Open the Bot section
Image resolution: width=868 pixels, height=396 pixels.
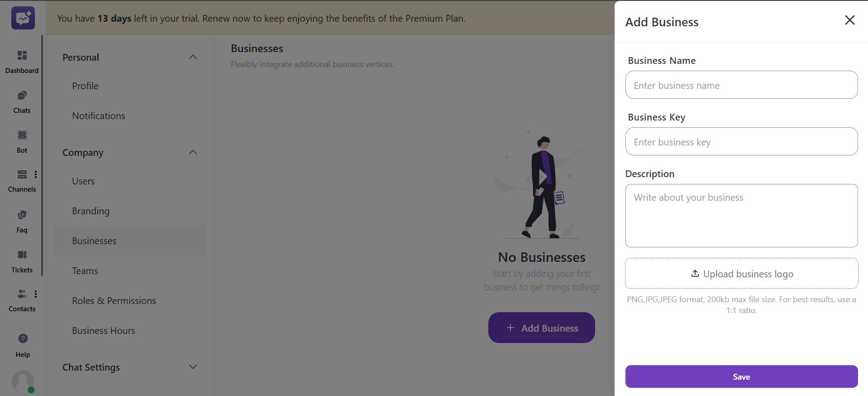(x=22, y=141)
